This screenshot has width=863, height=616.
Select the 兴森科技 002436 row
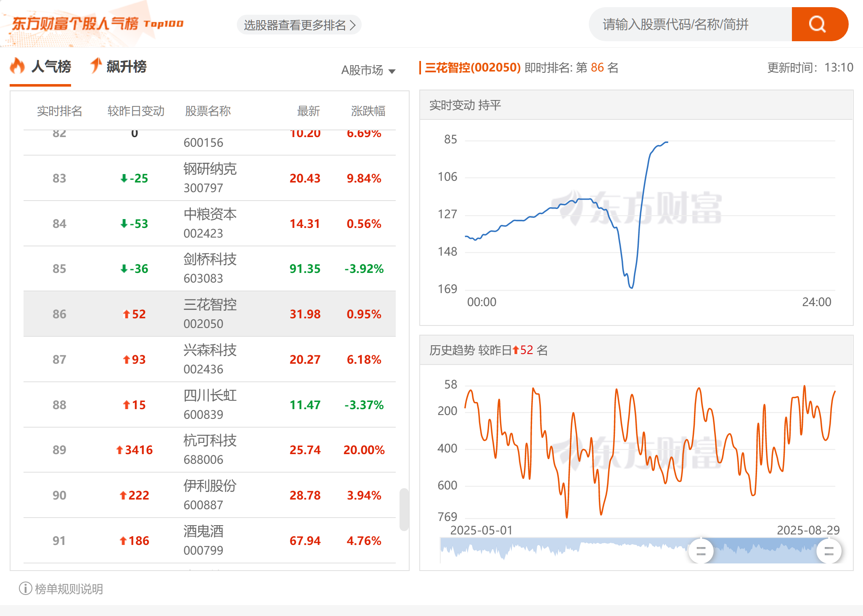tap(209, 360)
